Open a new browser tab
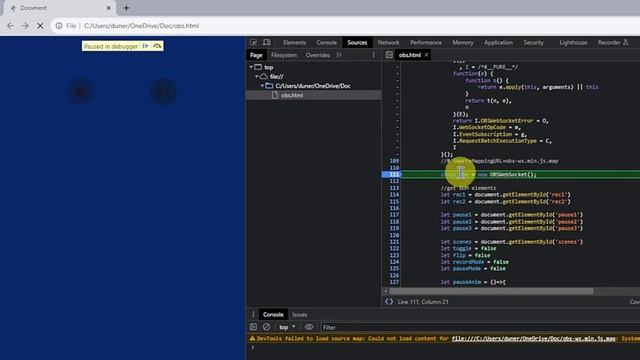The image size is (640, 360). click(126, 8)
